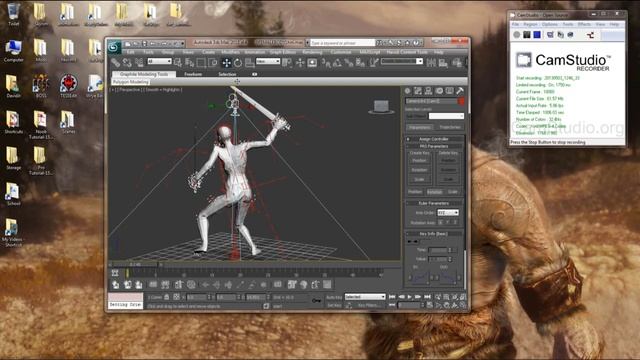640x360 pixels.
Task: Open Edit Named Selection Sets
Action: pos(374,62)
